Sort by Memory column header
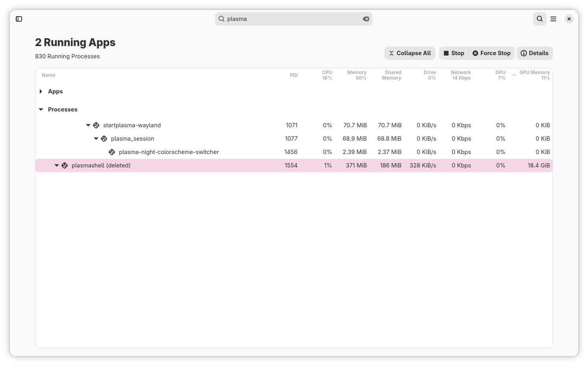Image resolution: width=588 pixels, height=366 pixels. click(357, 75)
